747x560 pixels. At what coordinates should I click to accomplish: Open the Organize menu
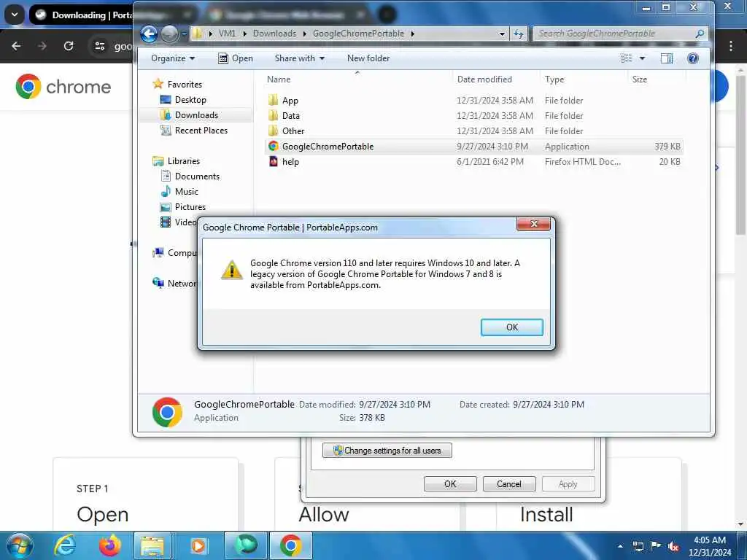pos(172,58)
